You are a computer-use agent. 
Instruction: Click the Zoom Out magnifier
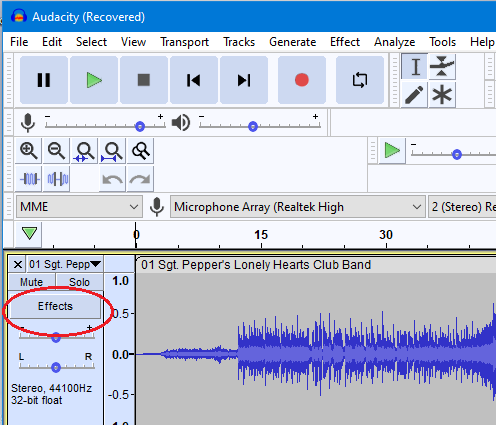click(56, 151)
